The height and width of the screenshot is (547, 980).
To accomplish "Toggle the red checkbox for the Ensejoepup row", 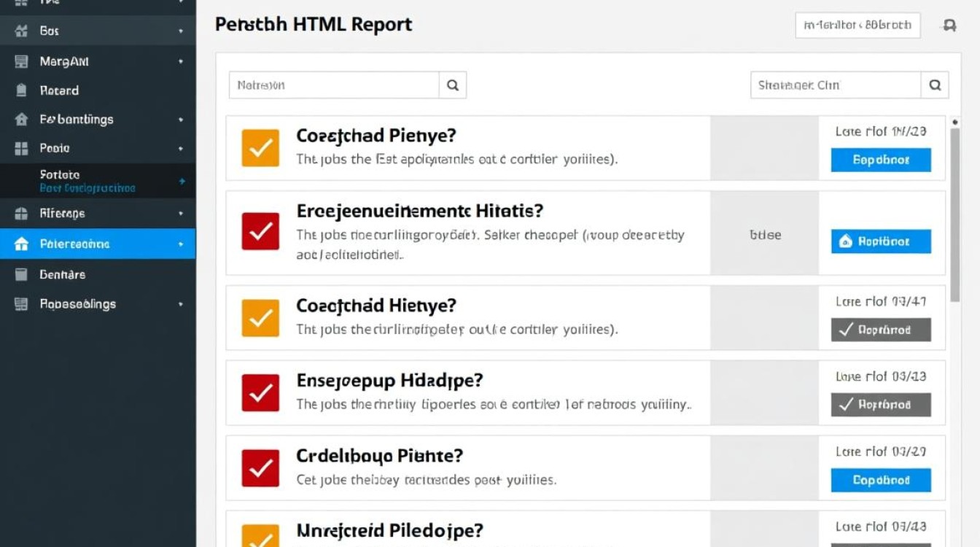I will [x=260, y=393].
